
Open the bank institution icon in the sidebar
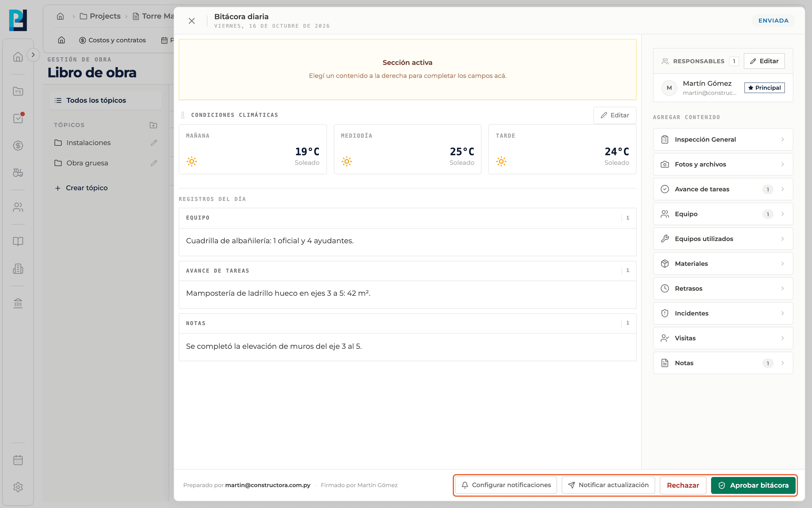[x=18, y=303]
